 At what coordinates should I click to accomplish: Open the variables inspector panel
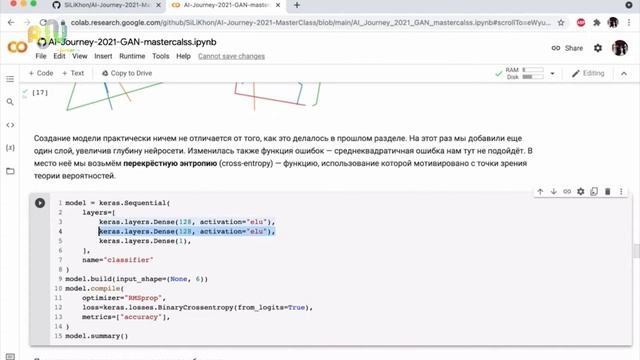[10, 148]
